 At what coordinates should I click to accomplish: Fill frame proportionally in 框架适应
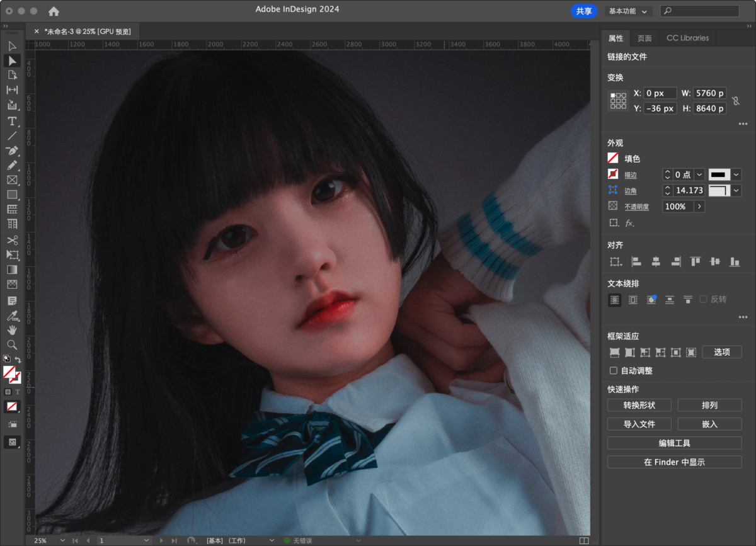point(614,353)
